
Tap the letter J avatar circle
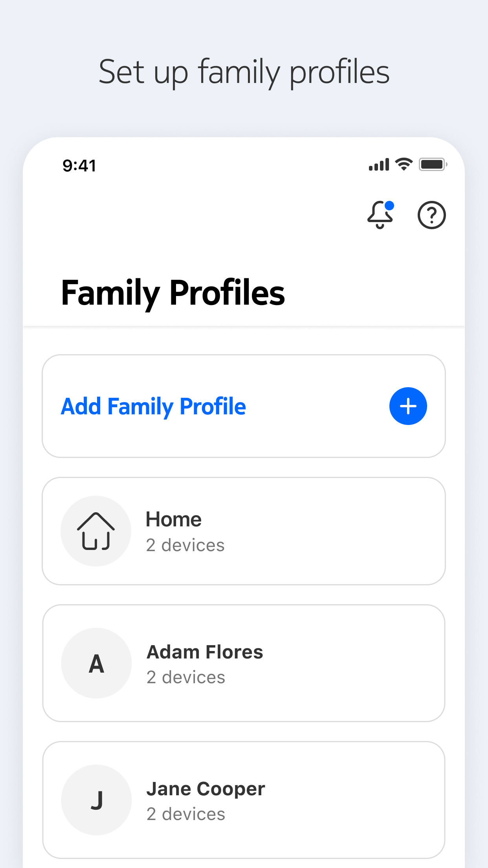click(96, 800)
